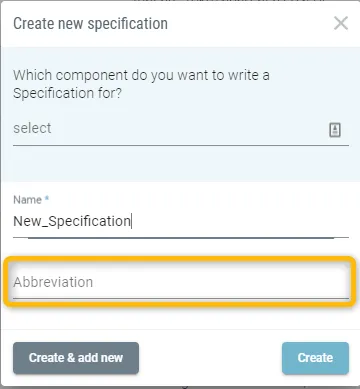Viewport: 360px width, 389px height.
Task: Click into the Abbreviation input field
Action: [x=181, y=282]
